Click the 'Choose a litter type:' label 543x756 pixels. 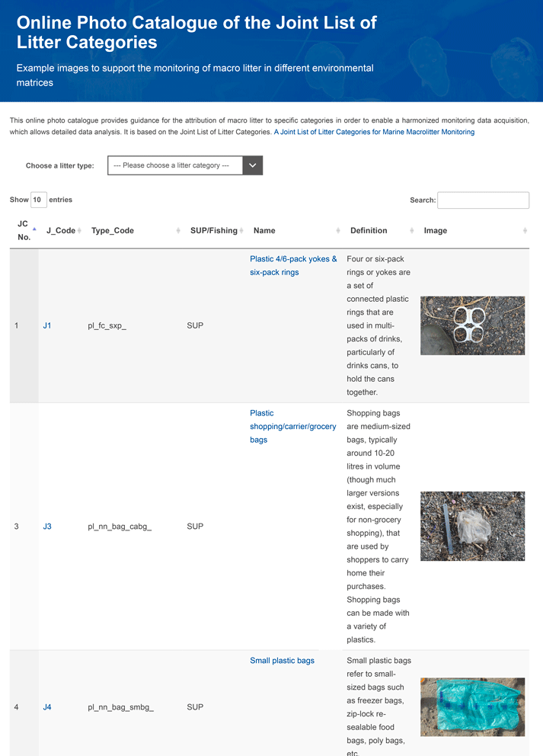coord(59,165)
